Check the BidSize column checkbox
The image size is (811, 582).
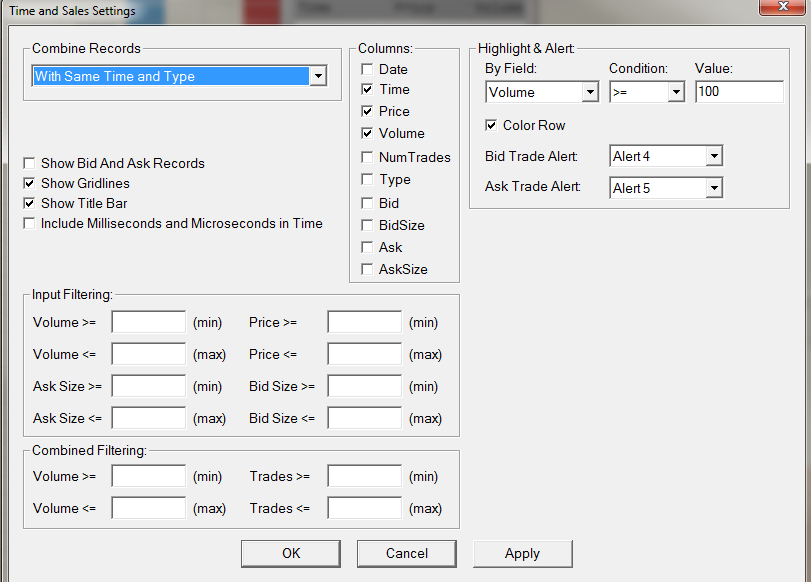click(367, 226)
